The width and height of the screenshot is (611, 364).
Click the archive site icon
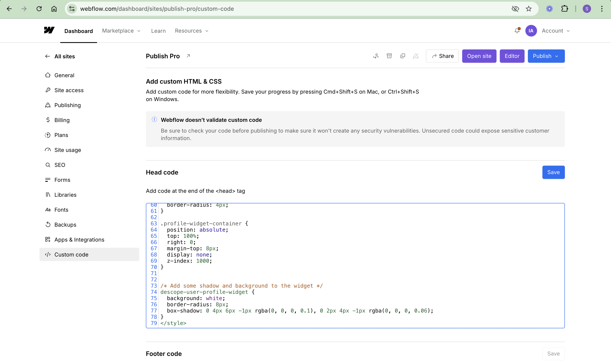(x=389, y=56)
